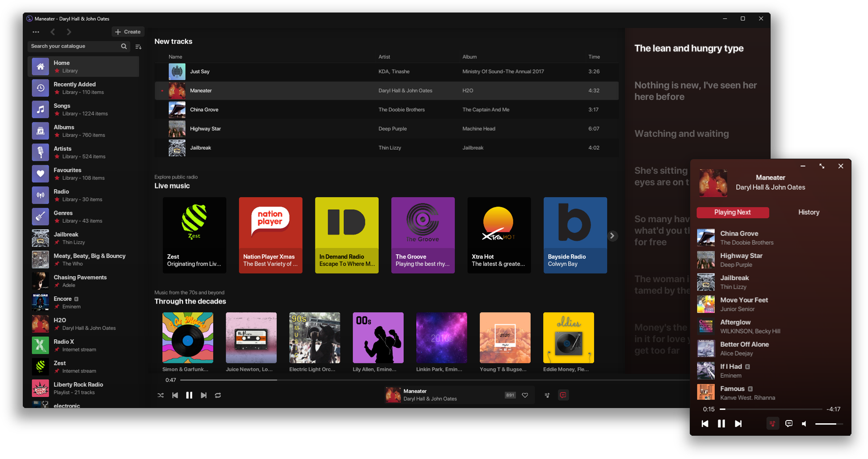
Task: Seek using the main window progress bar
Action: click(x=434, y=380)
